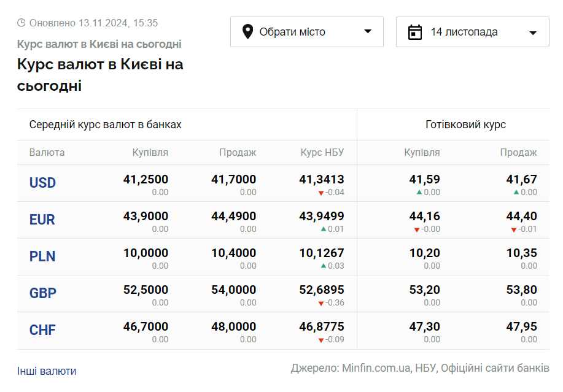Click EUR bank sell rate 44,4900
This screenshot has width=563, height=392.
234,216
